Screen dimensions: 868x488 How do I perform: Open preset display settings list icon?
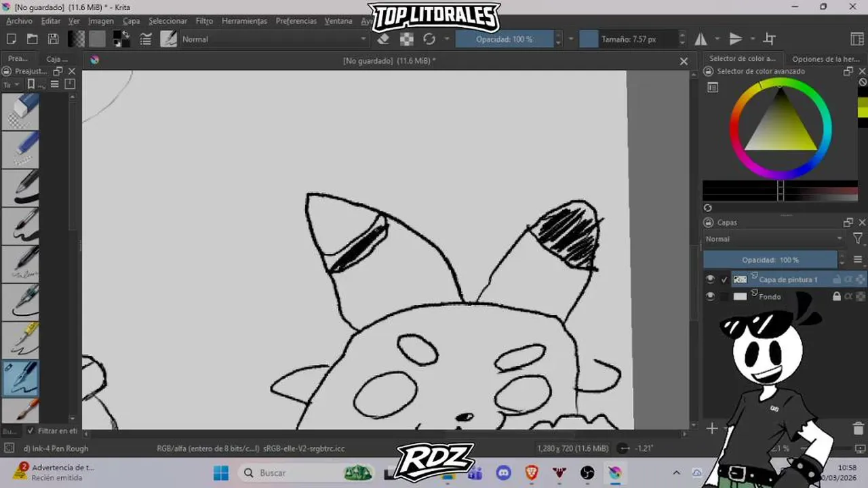(54, 85)
